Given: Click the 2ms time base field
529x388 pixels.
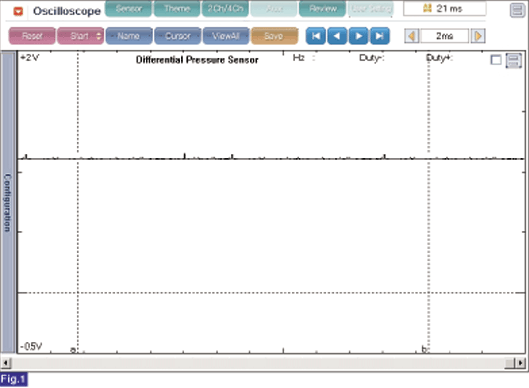Looking at the screenshot, I should pyautogui.click(x=445, y=36).
